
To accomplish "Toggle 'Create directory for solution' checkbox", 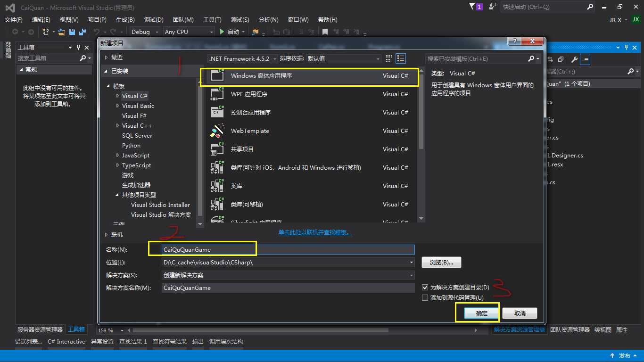I will (x=425, y=287).
